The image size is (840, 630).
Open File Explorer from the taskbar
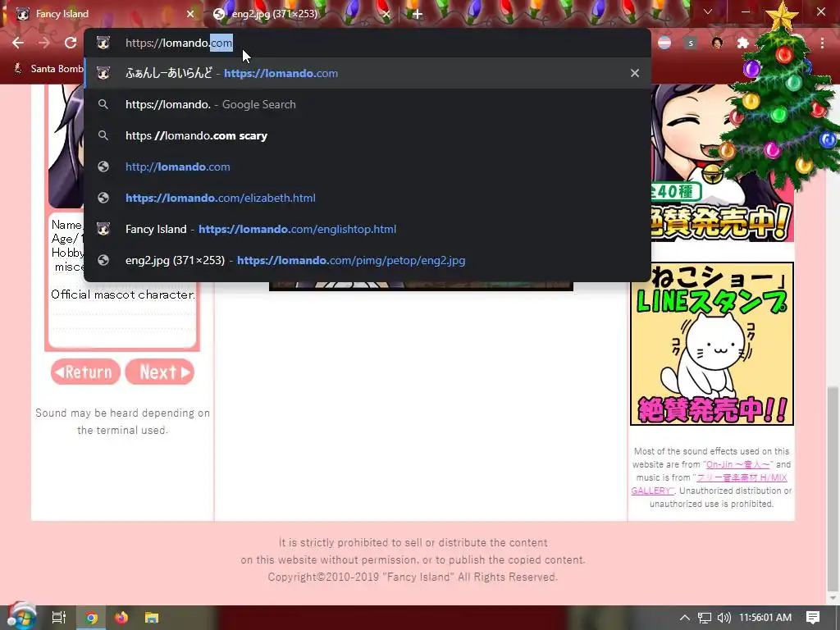[152, 618]
